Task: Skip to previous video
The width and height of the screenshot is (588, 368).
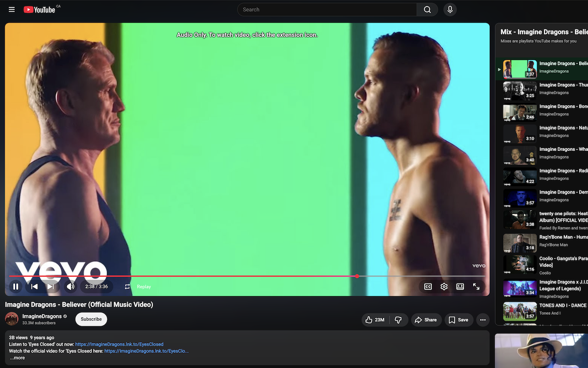Action: [x=34, y=287]
